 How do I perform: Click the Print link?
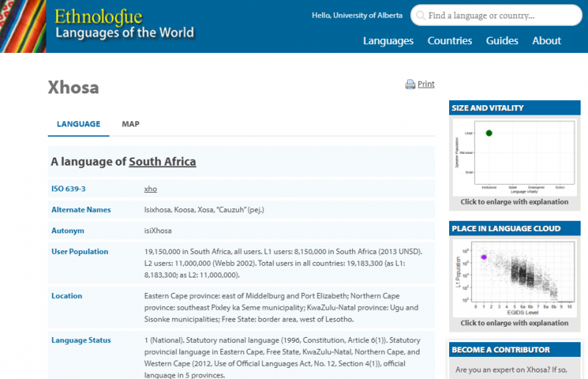pyautogui.click(x=426, y=84)
